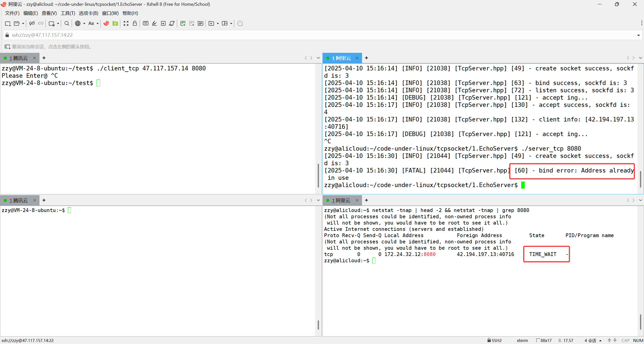This screenshot has width=644, height=344.
Task: Open the layout arrangement dropdown arrow
Action: (231, 23)
